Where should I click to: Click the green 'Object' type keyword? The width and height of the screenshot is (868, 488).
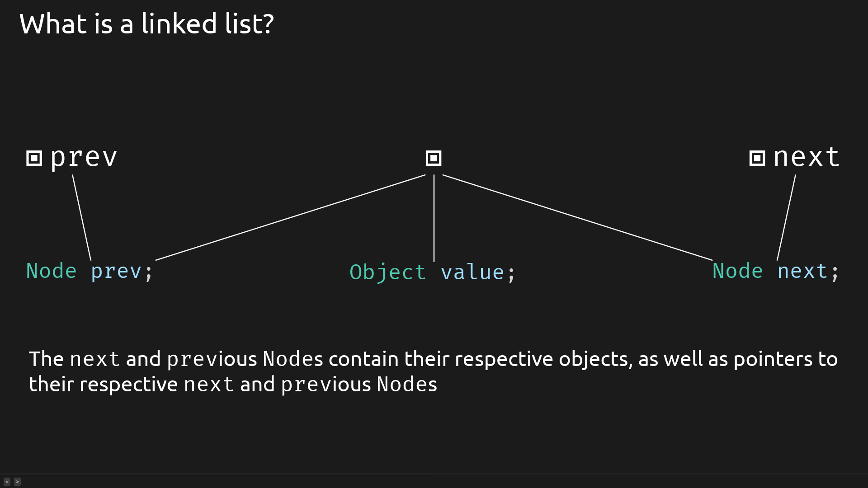point(388,272)
